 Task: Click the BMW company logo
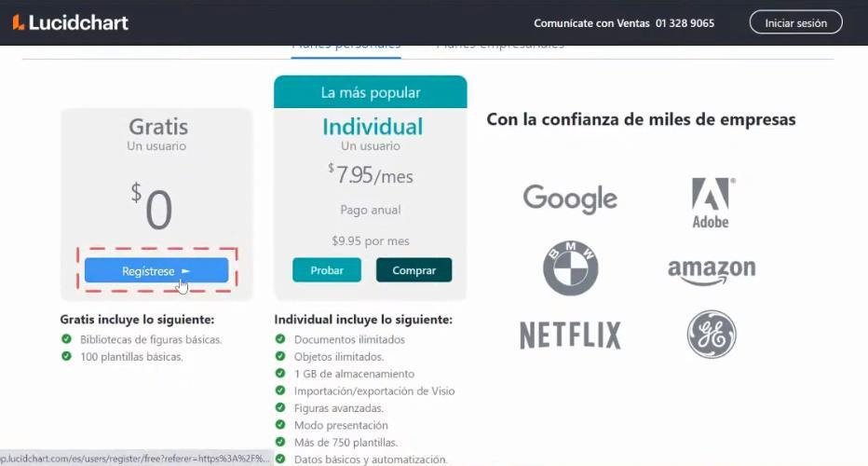(570, 267)
